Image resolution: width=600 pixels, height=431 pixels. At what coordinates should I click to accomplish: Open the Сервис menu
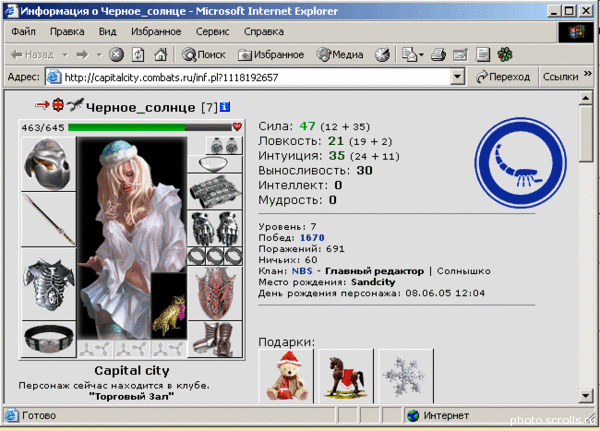pyautogui.click(x=212, y=31)
